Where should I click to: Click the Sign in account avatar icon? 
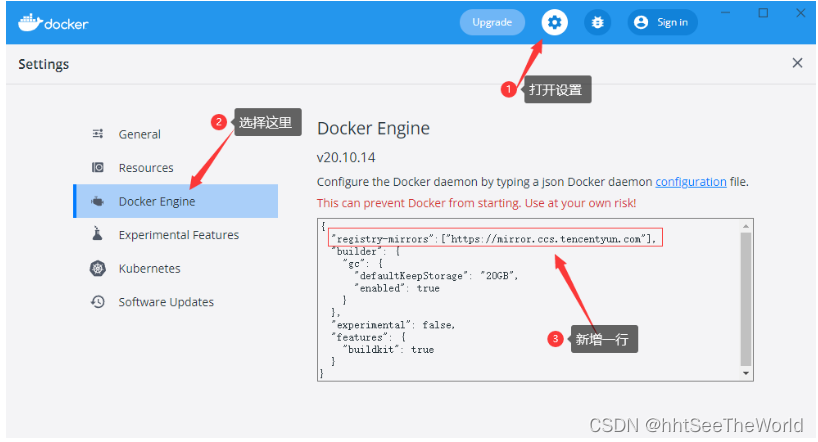641,22
